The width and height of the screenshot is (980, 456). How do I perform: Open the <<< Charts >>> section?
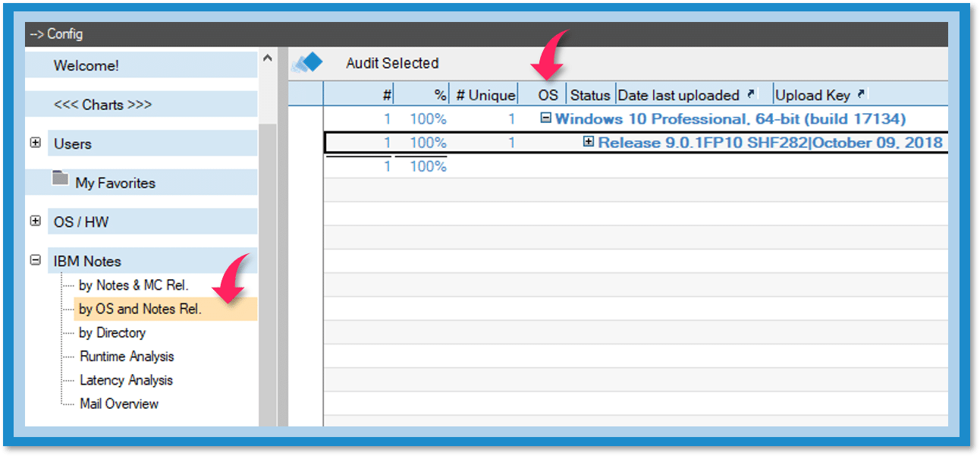[x=102, y=105]
